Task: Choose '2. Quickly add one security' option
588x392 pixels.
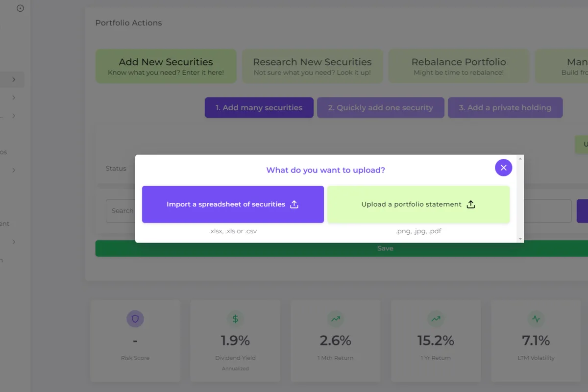Action: 380,108
